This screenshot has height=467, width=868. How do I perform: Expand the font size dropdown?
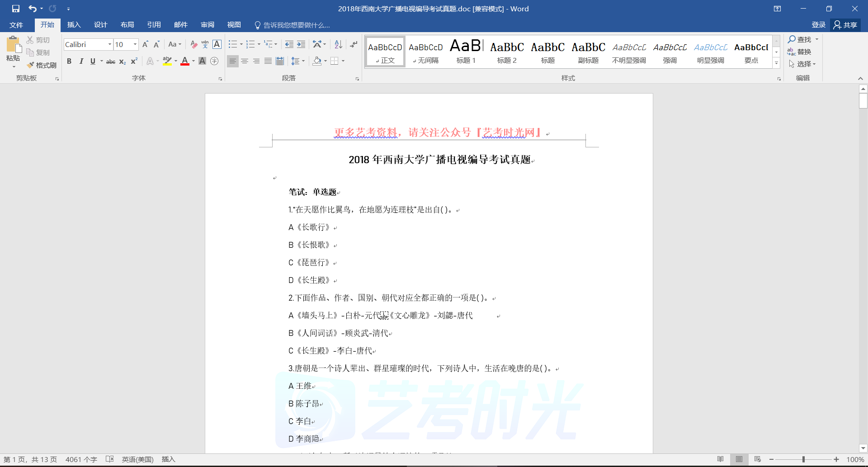pyautogui.click(x=135, y=44)
